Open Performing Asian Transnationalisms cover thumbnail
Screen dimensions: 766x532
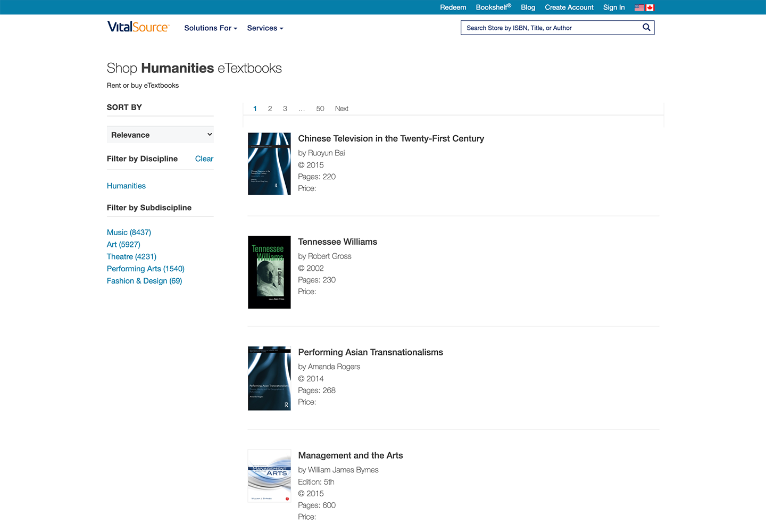[x=269, y=378]
